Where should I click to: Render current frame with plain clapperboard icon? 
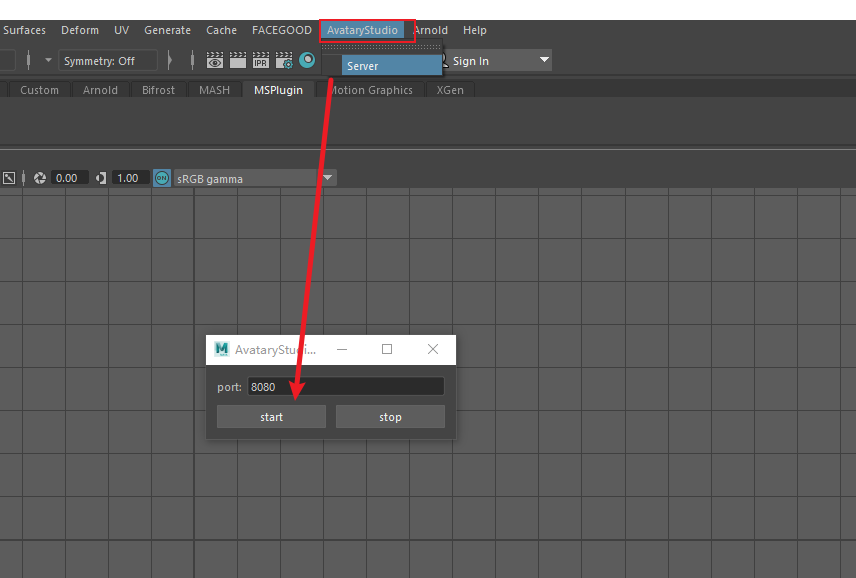click(x=237, y=61)
